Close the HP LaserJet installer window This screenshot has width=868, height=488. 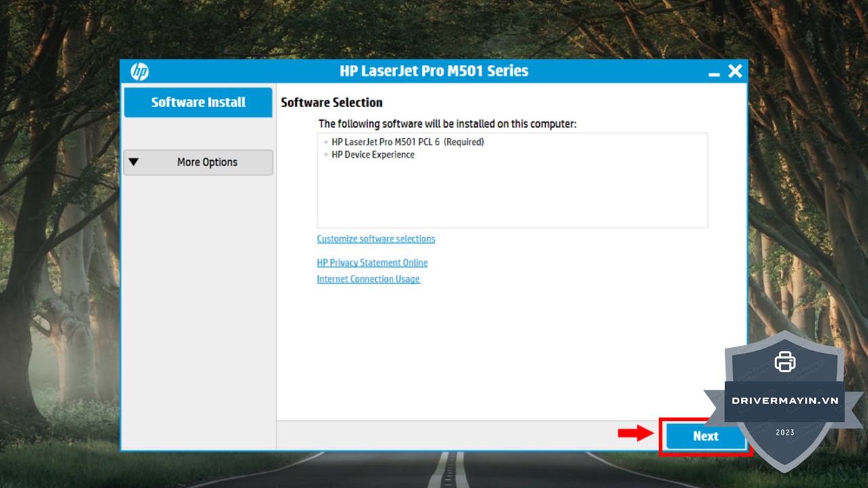735,71
